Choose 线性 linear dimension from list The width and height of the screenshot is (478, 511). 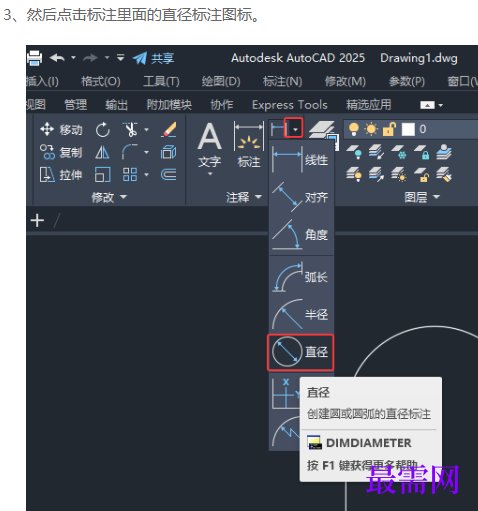coord(301,160)
